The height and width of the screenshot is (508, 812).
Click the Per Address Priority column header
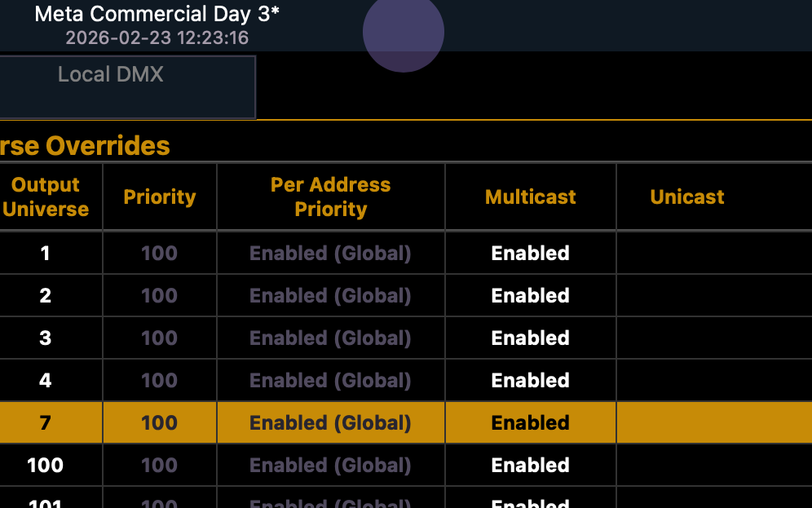pos(330,197)
